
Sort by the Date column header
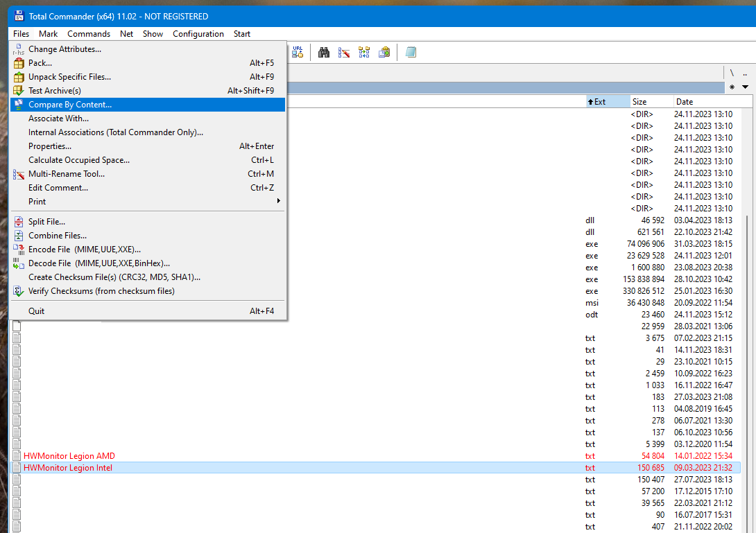[x=712, y=102]
